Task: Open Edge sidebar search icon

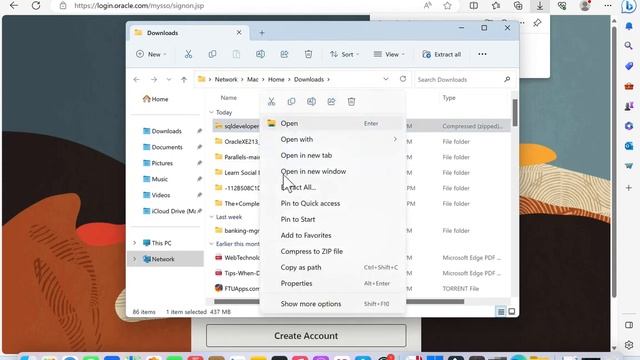Action: (629, 45)
